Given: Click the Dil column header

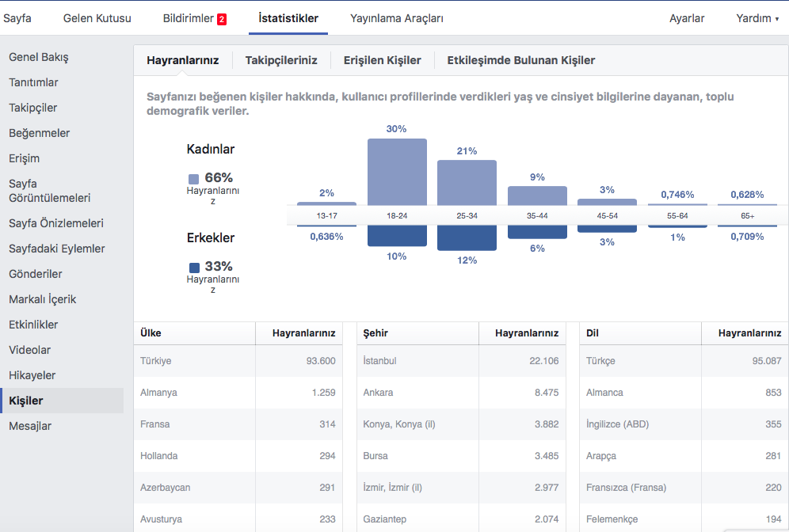Looking at the screenshot, I should click(x=641, y=332).
